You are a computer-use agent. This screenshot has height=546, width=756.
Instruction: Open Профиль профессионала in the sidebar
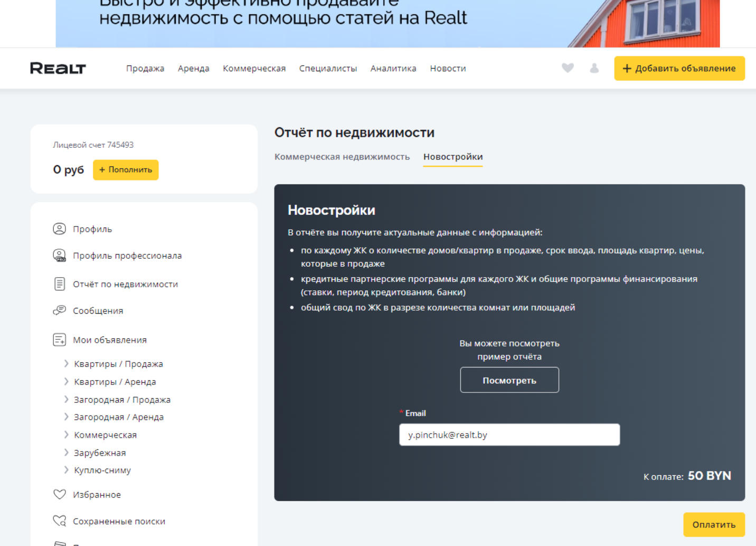127,256
